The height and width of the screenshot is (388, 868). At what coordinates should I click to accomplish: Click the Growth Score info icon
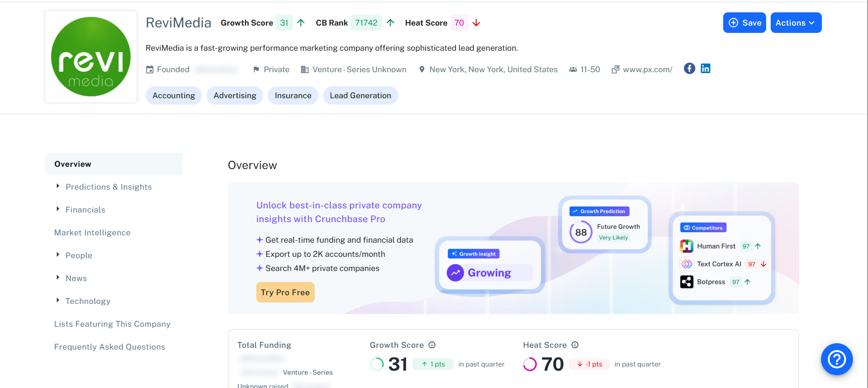(x=432, y=345)
